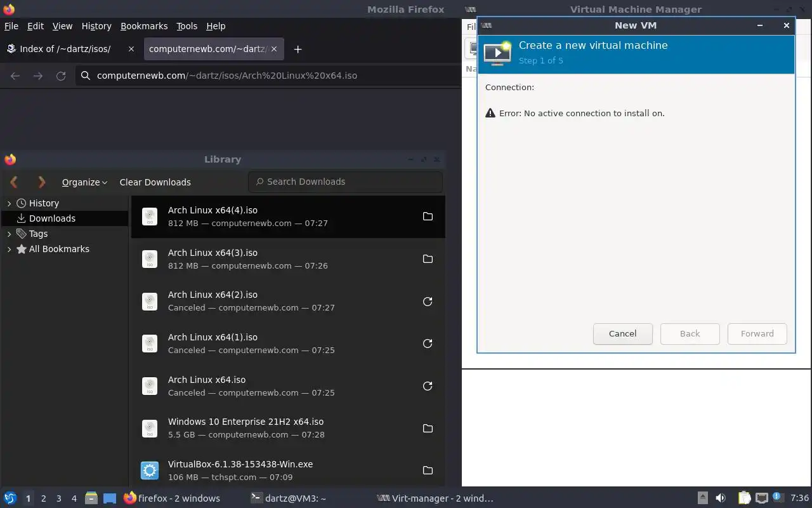Viewport: 812px width, 508px height.
Task: Show VirtualBox installer in its folder
Action: pos(428,471)
